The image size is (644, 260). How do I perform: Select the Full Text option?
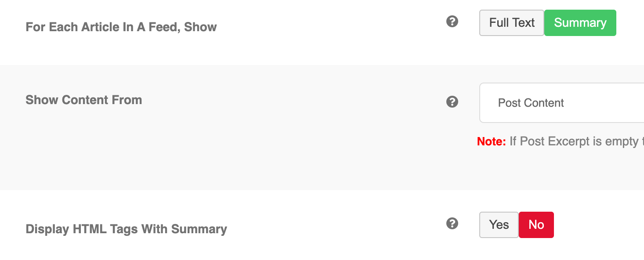[512, 23]
